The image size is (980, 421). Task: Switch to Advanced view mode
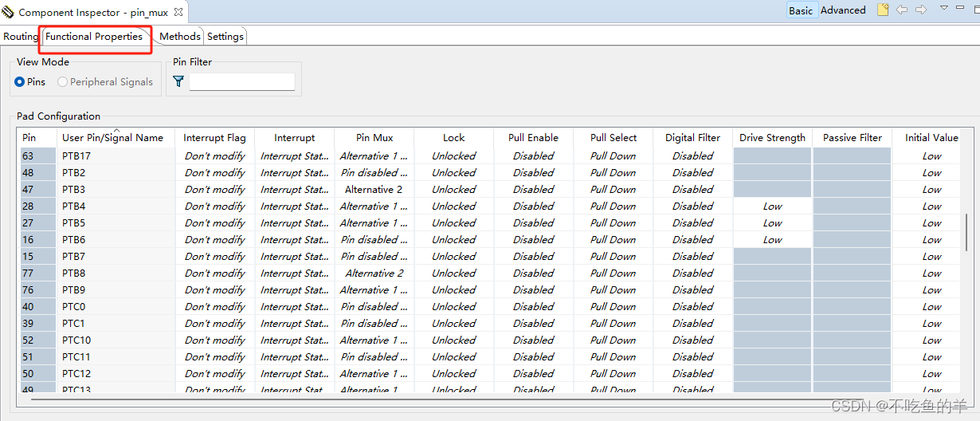point(843,10)
